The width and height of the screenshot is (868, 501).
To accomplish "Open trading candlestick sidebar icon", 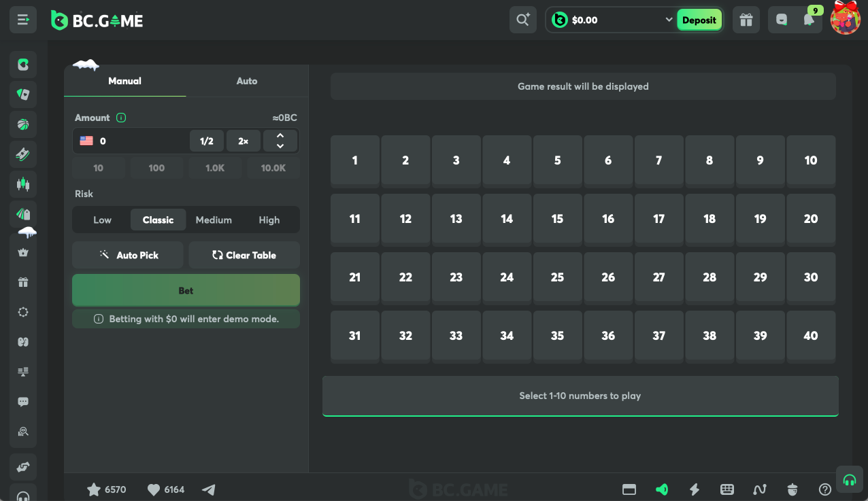I will click(23, 184).
